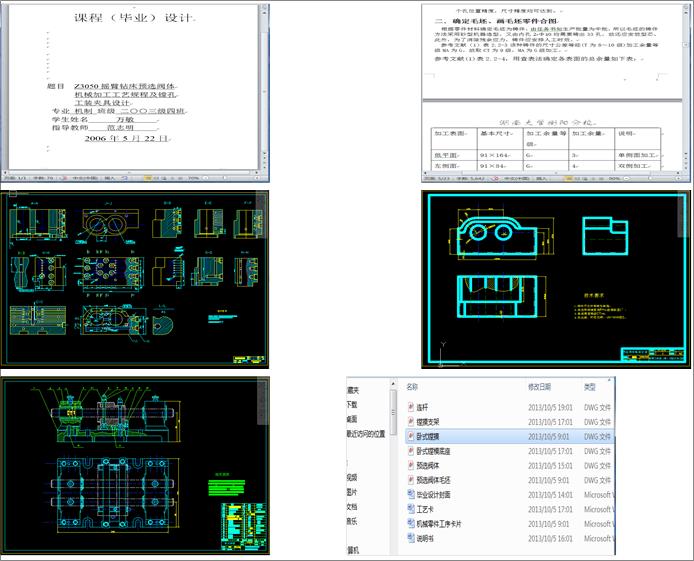694x561 pixels.
Task: Open 桌面 in the explorer sidebar
Action: (x=352, y=419)
